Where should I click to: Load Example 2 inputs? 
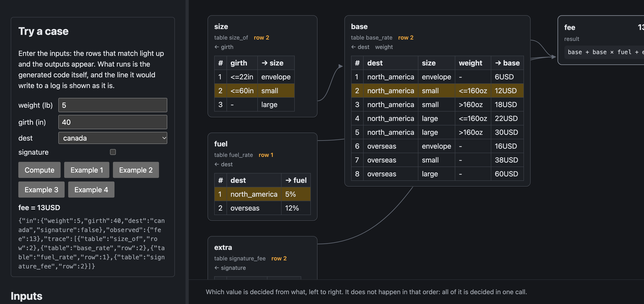(136, 170)
